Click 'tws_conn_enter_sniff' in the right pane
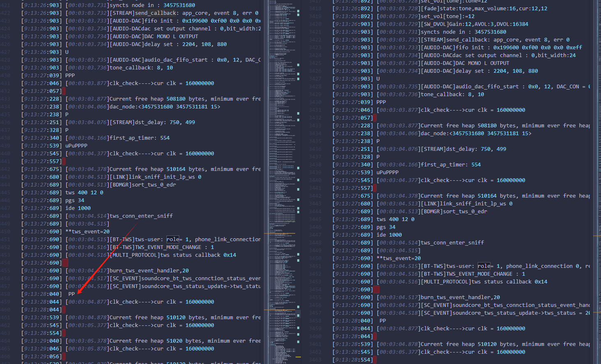The height and width of the screenshot is (364, 601). click(453, 242)
